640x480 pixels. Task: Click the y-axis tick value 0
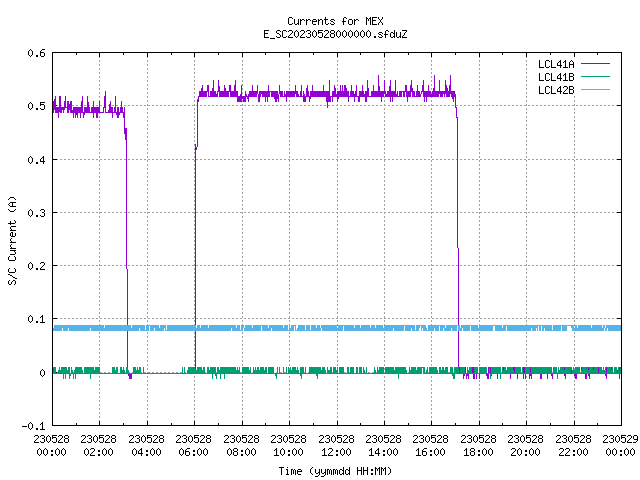[42, 373]
